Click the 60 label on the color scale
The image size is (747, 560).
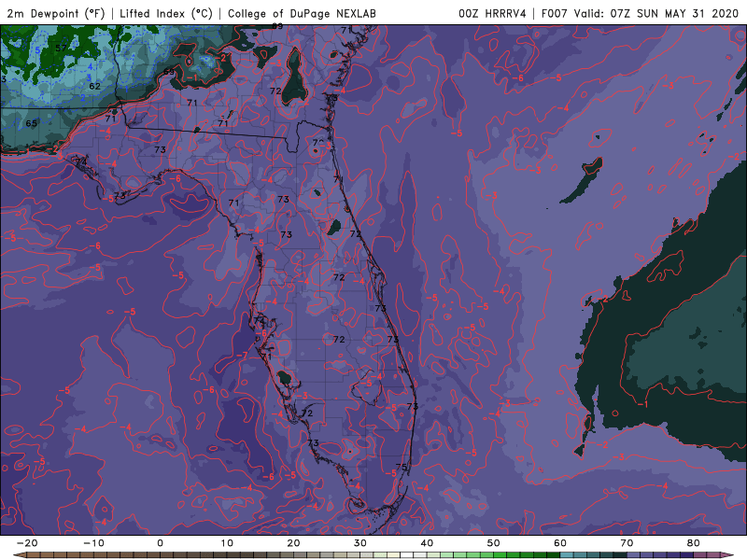560,543
